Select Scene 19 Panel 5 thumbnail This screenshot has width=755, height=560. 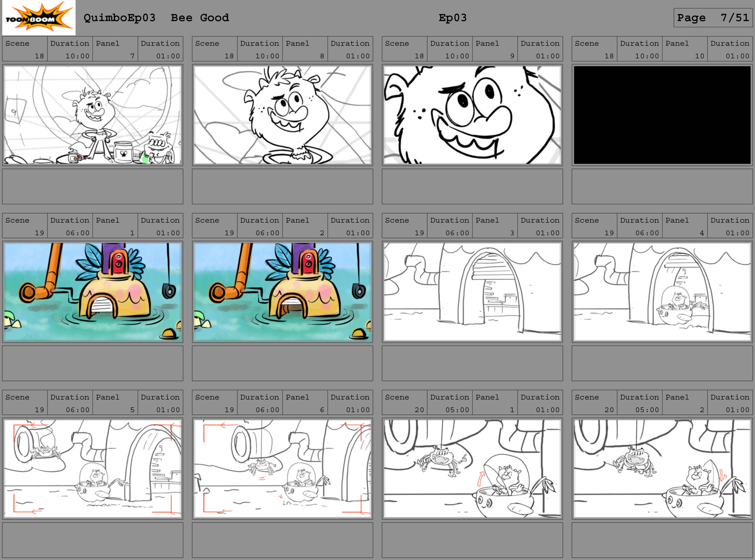[93, 469]
